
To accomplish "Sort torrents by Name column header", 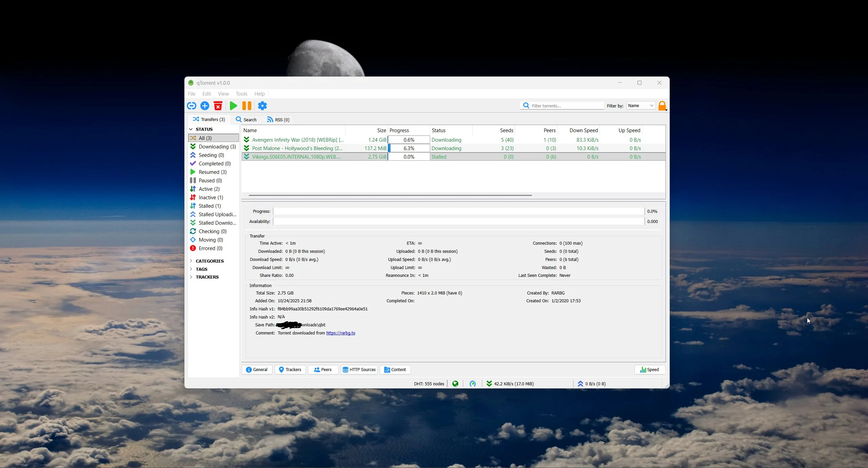I will click(293, 130).
